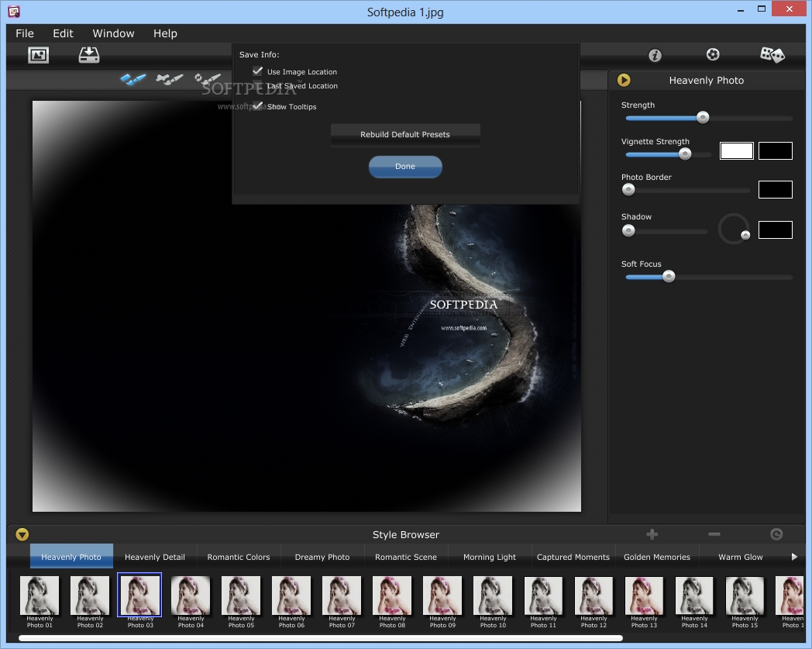Select the Heavenly Photo 01 preset thumbnail
Screen dimensions: 812x649
click(x=40, y=595)
